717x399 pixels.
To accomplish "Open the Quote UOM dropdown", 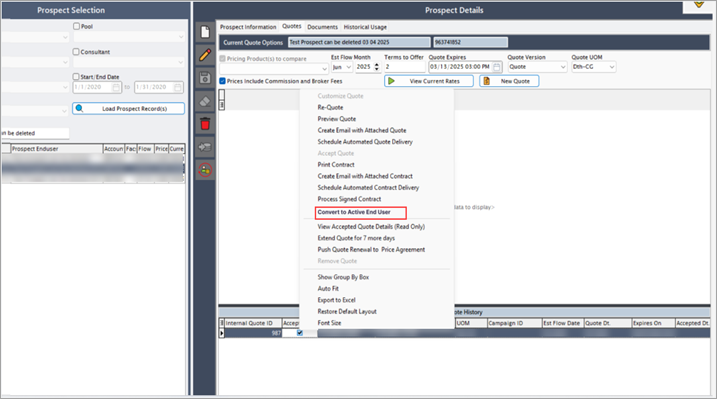I will point(593,67).
